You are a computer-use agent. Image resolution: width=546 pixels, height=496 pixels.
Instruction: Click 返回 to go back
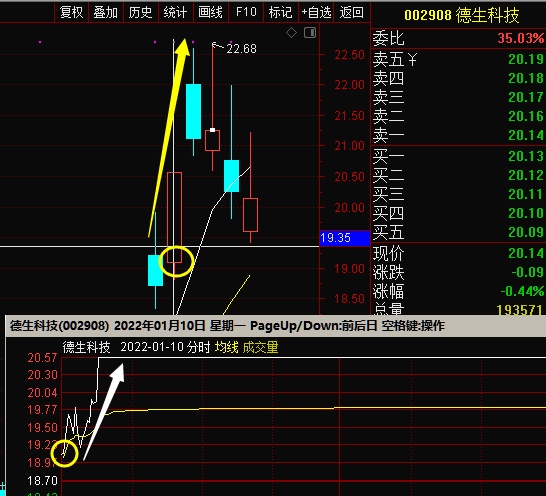(x=352, y=12)
